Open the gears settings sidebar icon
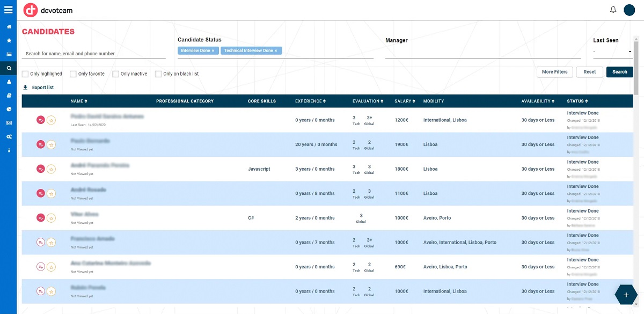644x314 pixels. (x=9, y=136)
